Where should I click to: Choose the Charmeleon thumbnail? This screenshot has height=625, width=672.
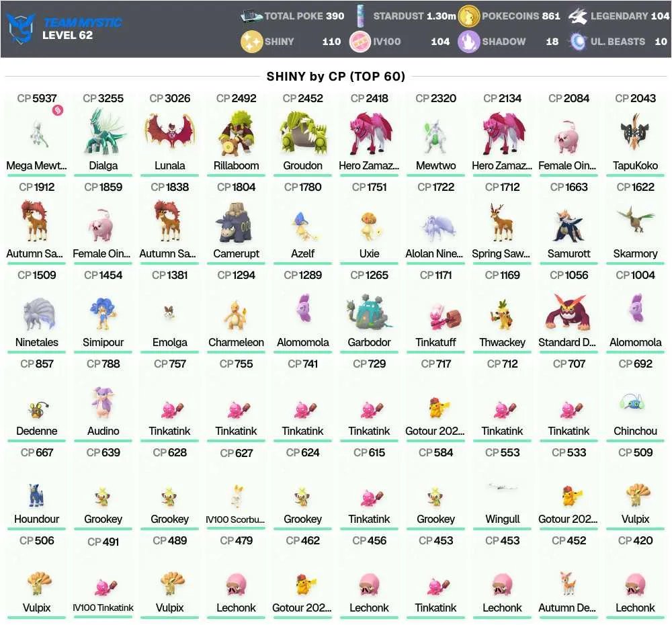pos(236,315)
